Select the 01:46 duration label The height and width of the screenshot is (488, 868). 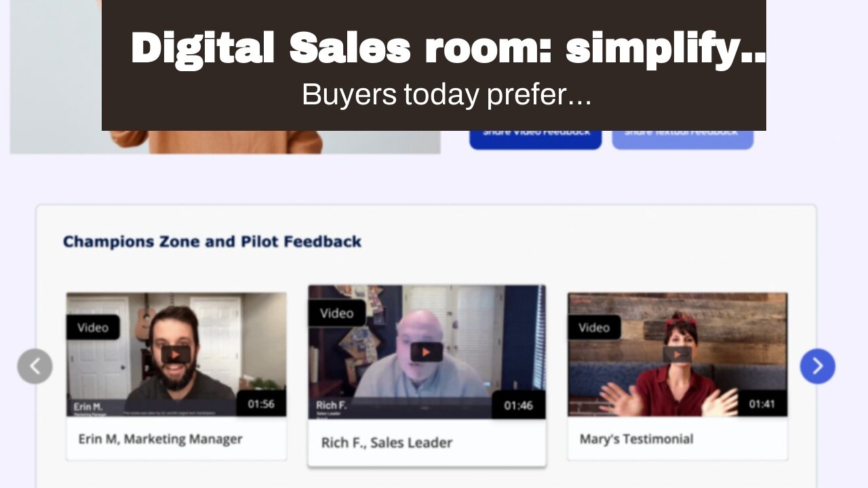519,405
